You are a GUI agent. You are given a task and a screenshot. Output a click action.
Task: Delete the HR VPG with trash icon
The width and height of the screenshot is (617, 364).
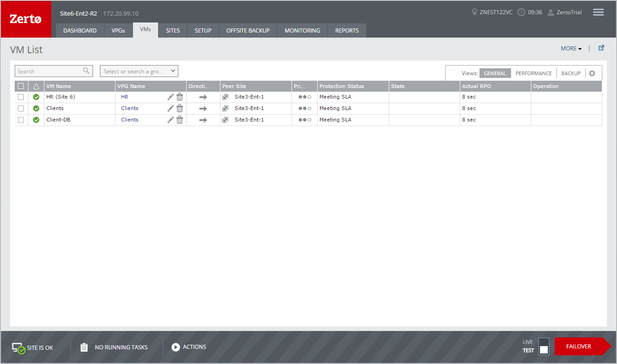coord(180,97)
